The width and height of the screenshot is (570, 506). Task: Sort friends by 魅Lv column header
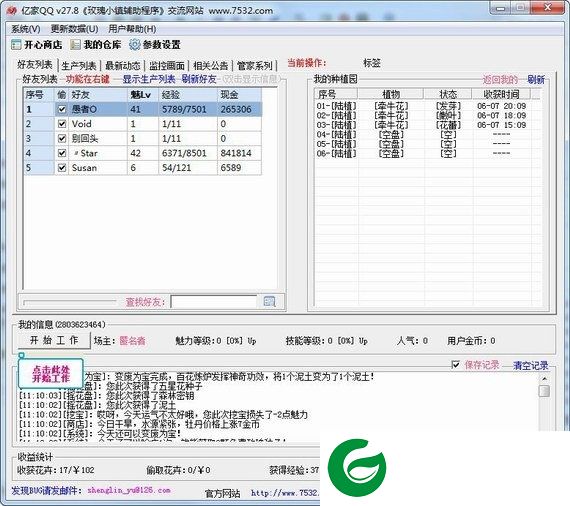pyautogui.click(x=143, y=95)
